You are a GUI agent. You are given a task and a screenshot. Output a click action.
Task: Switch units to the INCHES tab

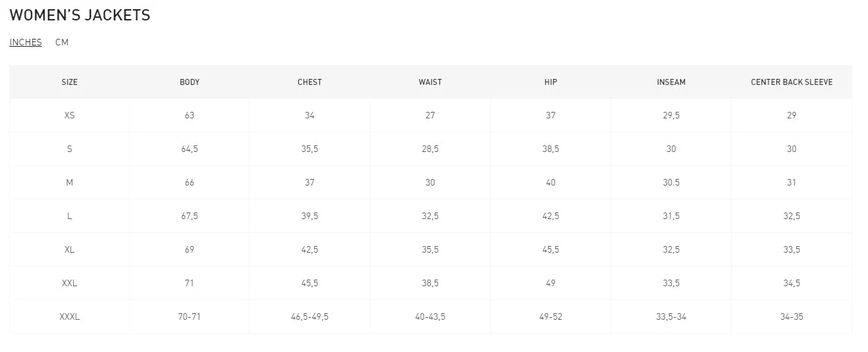[x=26, y=42]
